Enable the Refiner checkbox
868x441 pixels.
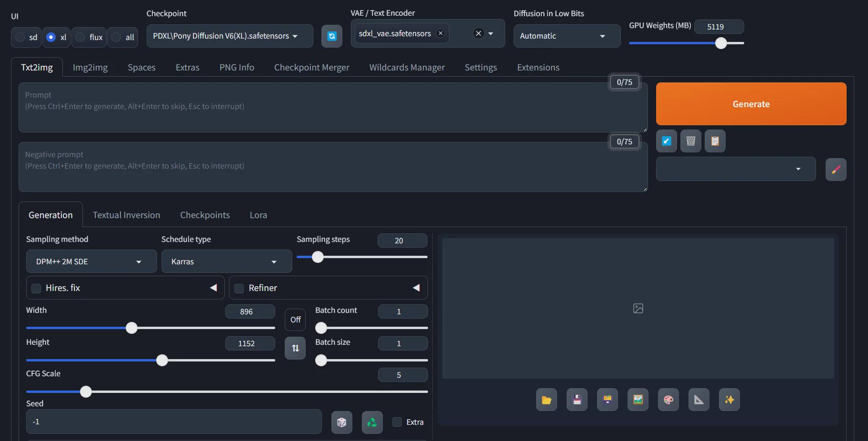(239, 288)
